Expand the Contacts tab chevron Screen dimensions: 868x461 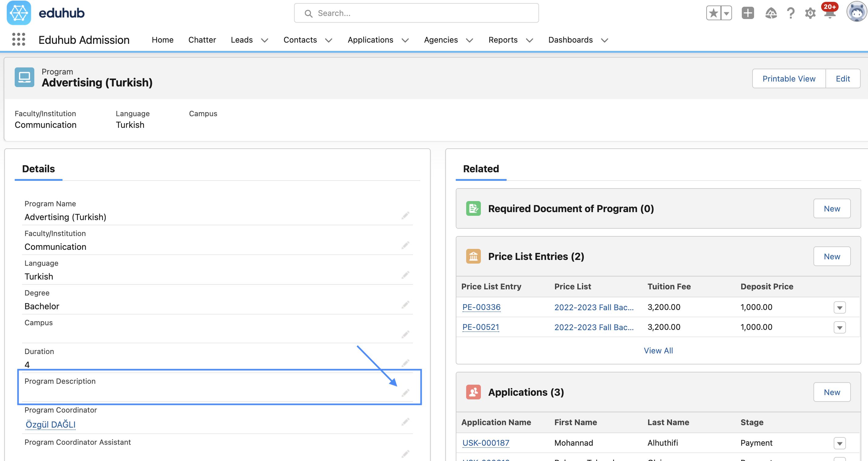pos(329,40)
